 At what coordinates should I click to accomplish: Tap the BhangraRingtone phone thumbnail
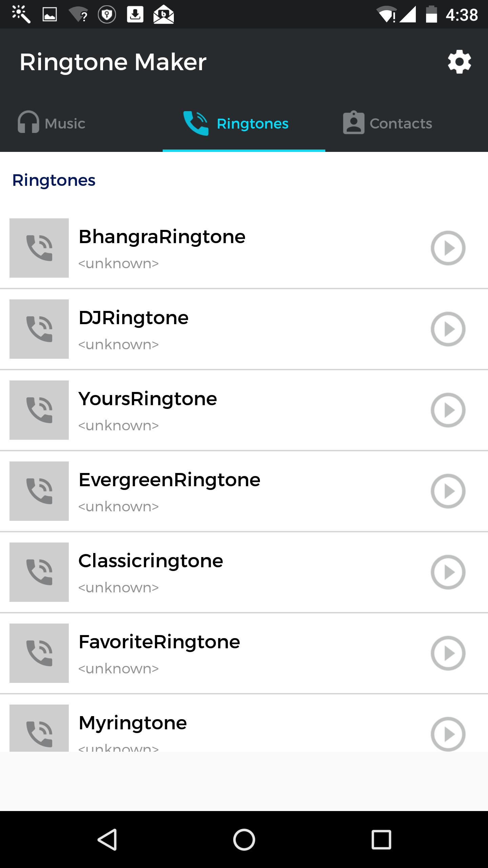click(39, 248)
